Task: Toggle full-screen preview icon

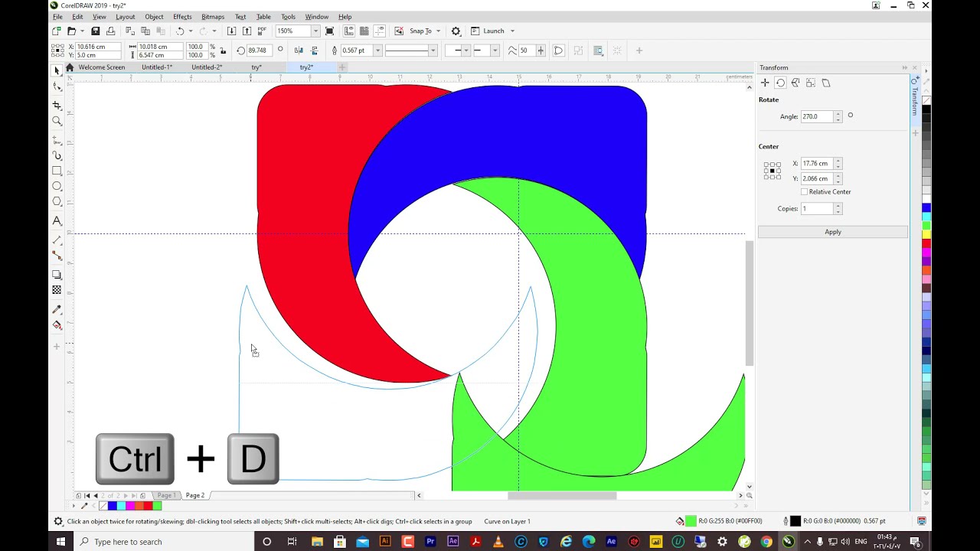Action: coord(329,31)
